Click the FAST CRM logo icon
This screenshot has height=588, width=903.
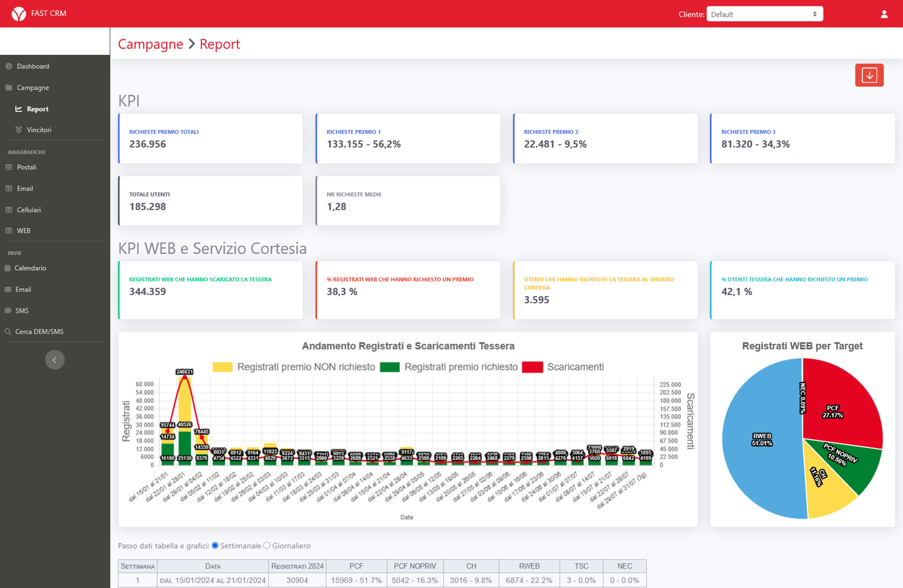(19, 14)
